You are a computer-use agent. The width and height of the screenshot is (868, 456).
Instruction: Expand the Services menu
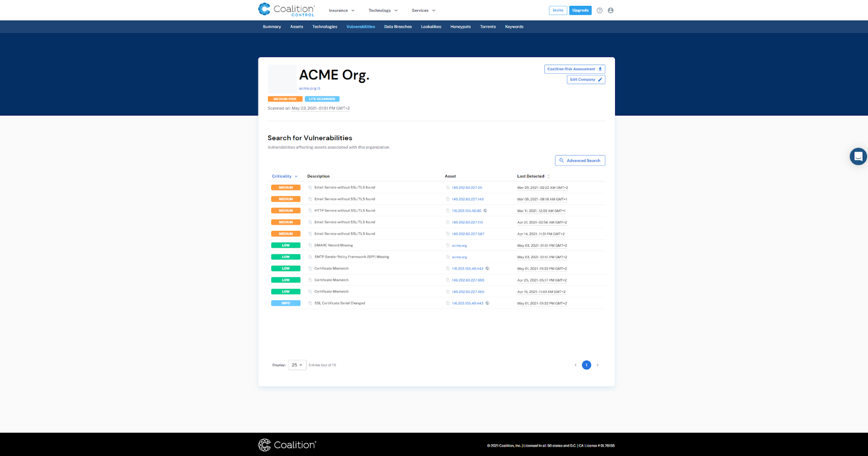[x=423, y=10]
